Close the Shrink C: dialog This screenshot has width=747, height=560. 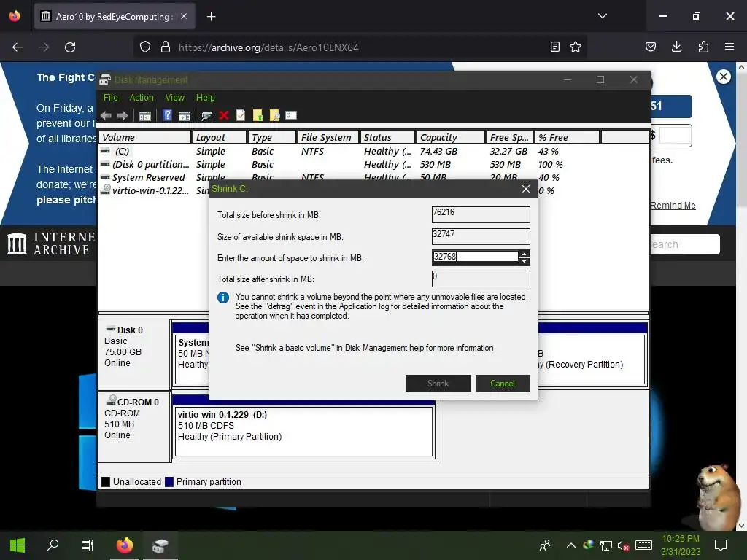pyautogui.click(x=525, y=189)
